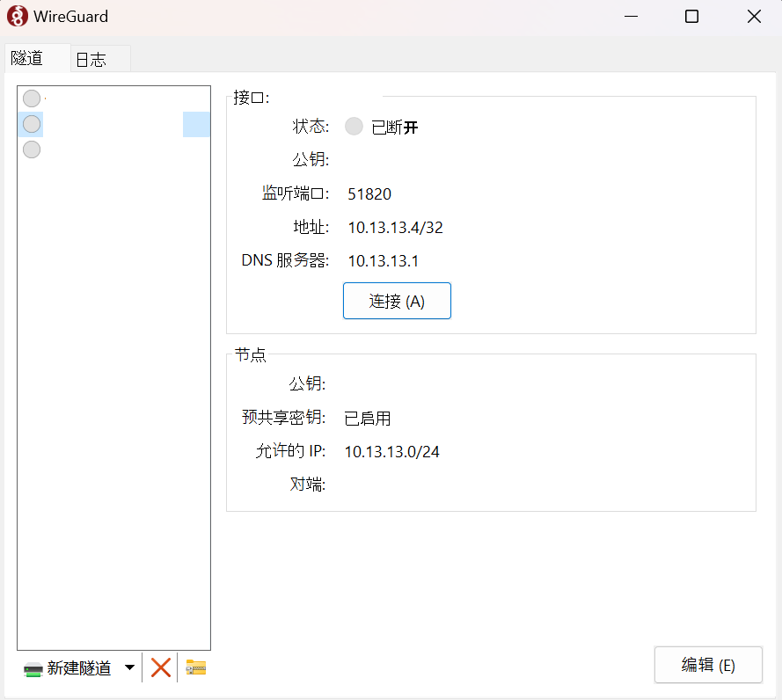
Task: Click the preshared key value 已启用
Action: coord(367,418)
